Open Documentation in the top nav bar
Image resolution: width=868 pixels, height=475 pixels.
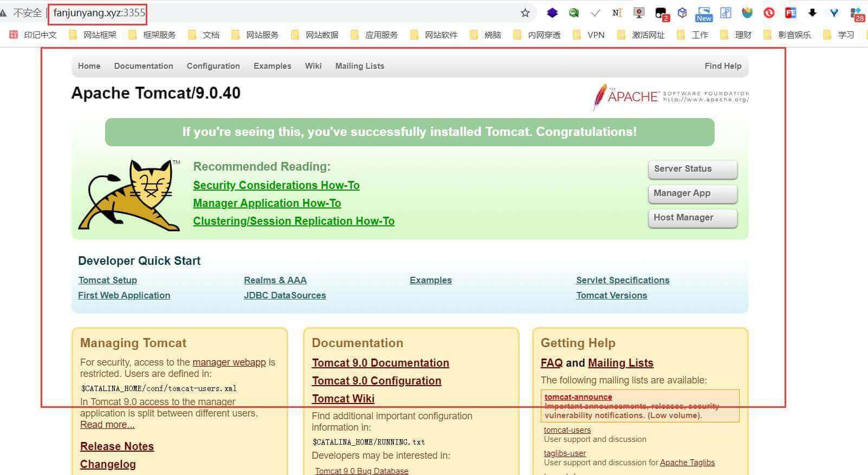click(x=144, y=66)
